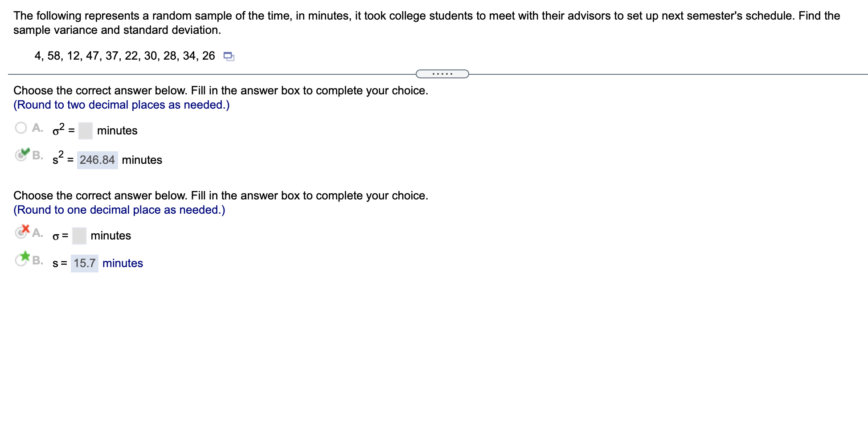868x422 pixels.
Task: Click the empty answer box next to sigma squared
Action: [86, 130]
